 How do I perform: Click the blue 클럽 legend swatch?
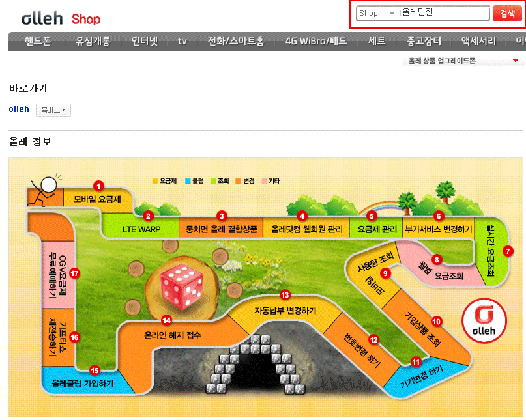188,181
